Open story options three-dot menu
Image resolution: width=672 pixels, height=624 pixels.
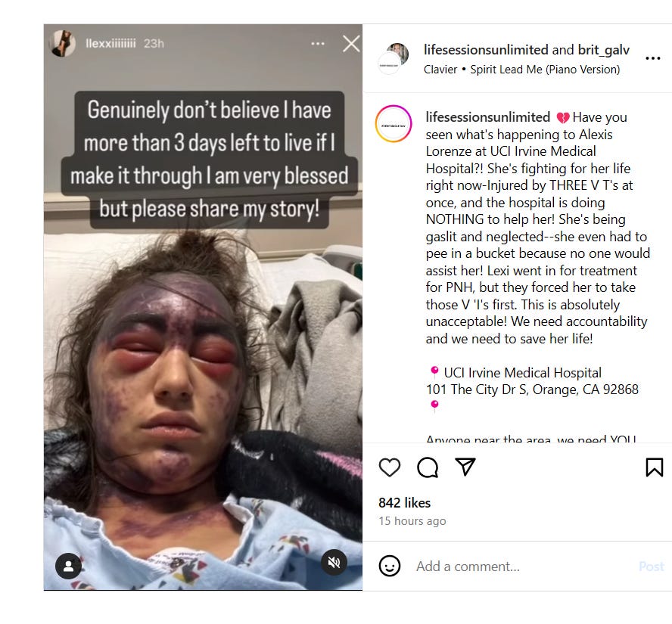click(x=318, y=44)
